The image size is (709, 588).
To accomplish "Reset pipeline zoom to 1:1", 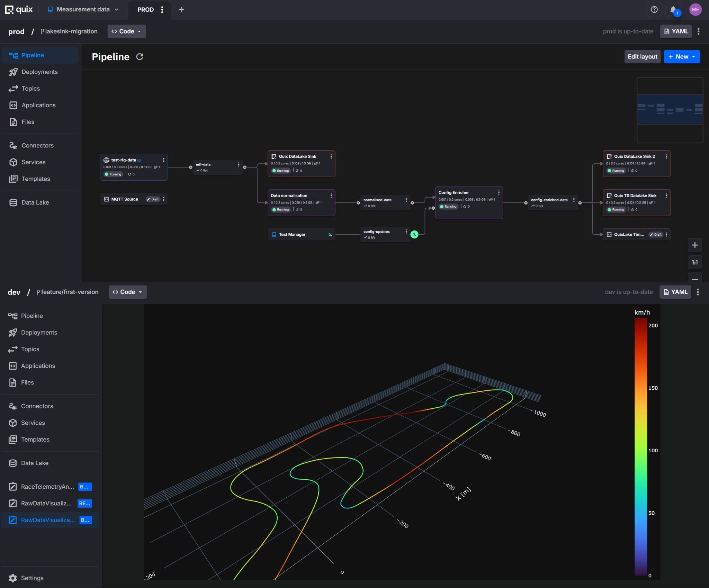I will (x=694, y=262).
